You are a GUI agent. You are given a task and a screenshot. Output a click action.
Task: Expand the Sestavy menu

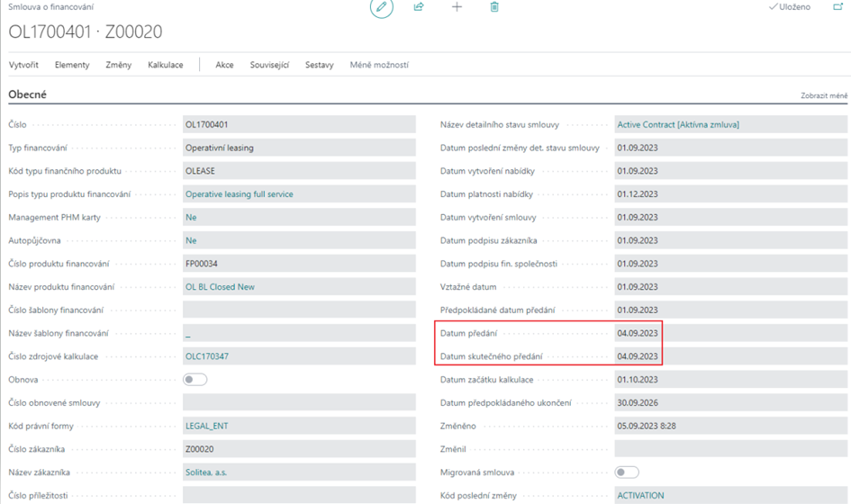click(x=319, y=65)
